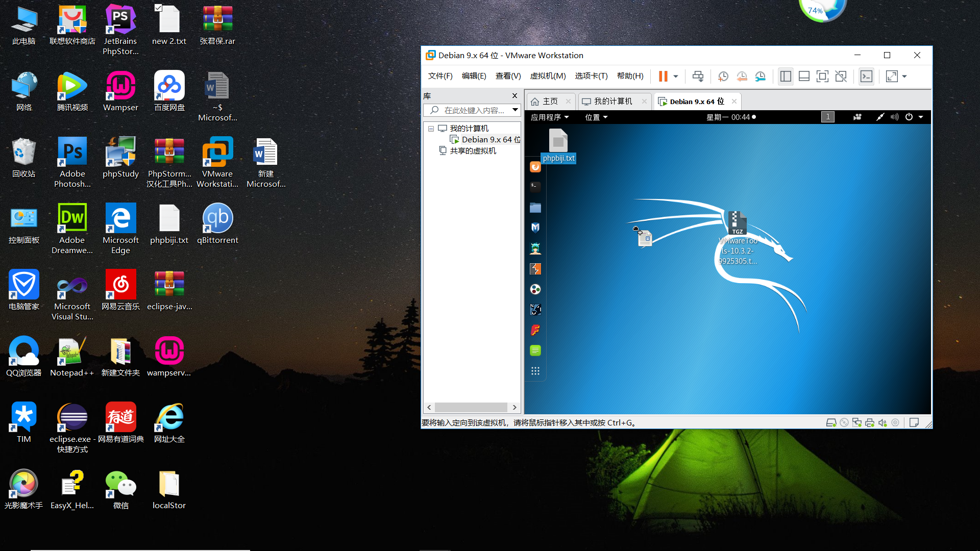
Task: Toggle the thumbnail bar view button
Action: coord(804,77)
